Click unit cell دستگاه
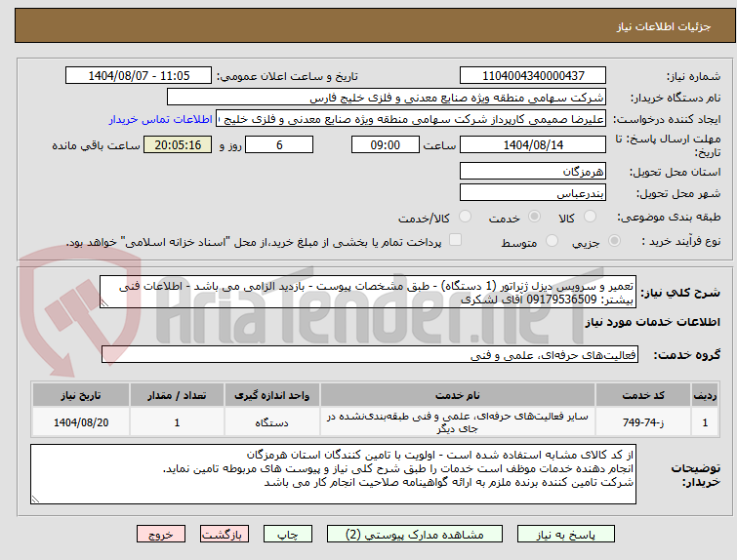 pos(272,422)
